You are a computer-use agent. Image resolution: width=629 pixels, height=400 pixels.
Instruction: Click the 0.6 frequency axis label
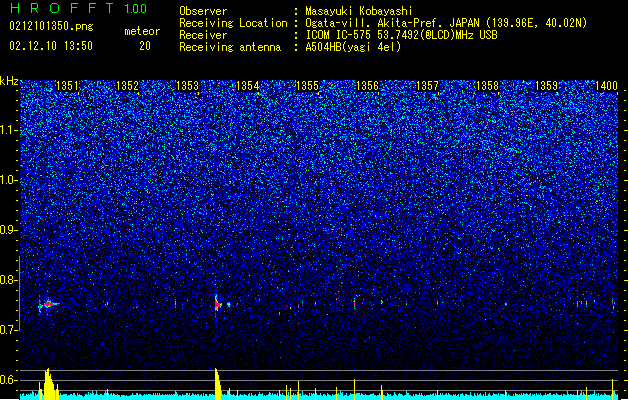click(9, 380)
